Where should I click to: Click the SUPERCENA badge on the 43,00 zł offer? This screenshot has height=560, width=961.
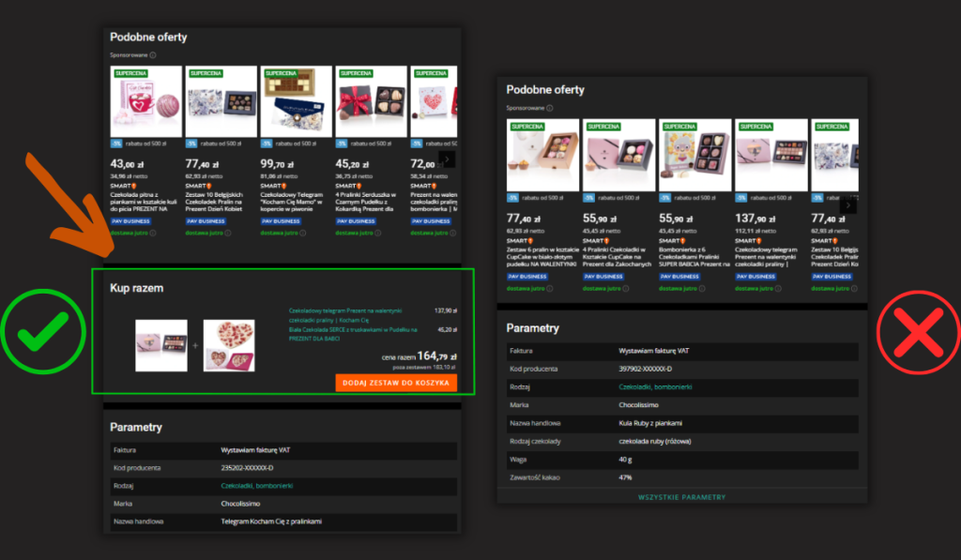130,73
